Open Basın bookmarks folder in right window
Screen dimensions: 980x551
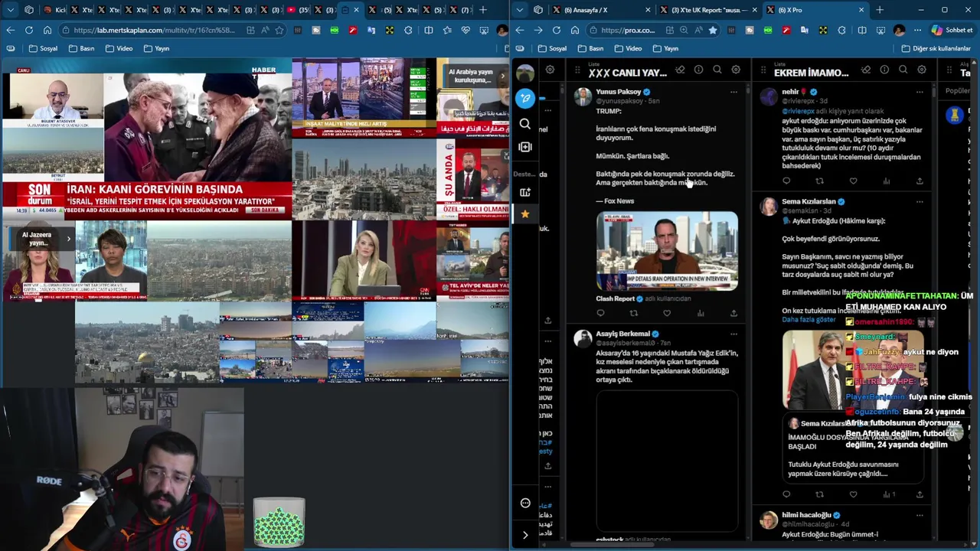590,48
